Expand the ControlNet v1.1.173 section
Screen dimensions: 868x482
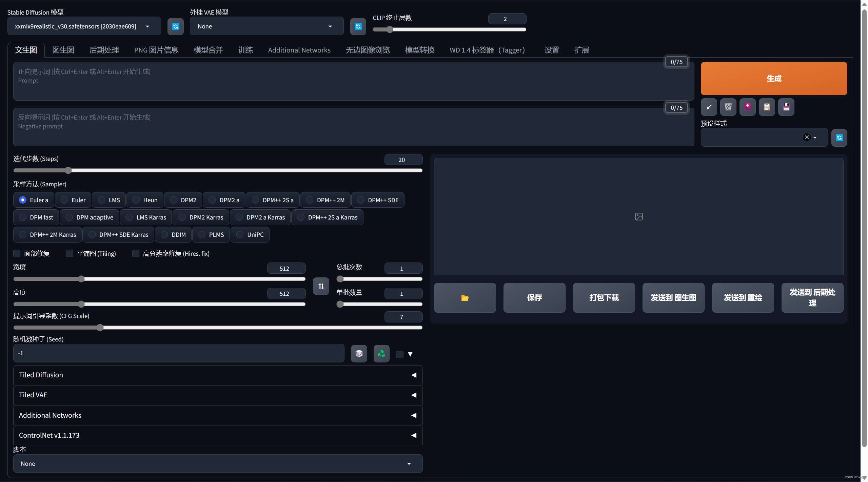click(x=218, y=435)
